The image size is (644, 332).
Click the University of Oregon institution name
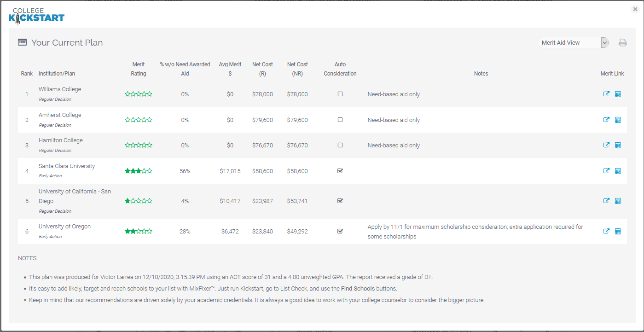pos(64,227)
